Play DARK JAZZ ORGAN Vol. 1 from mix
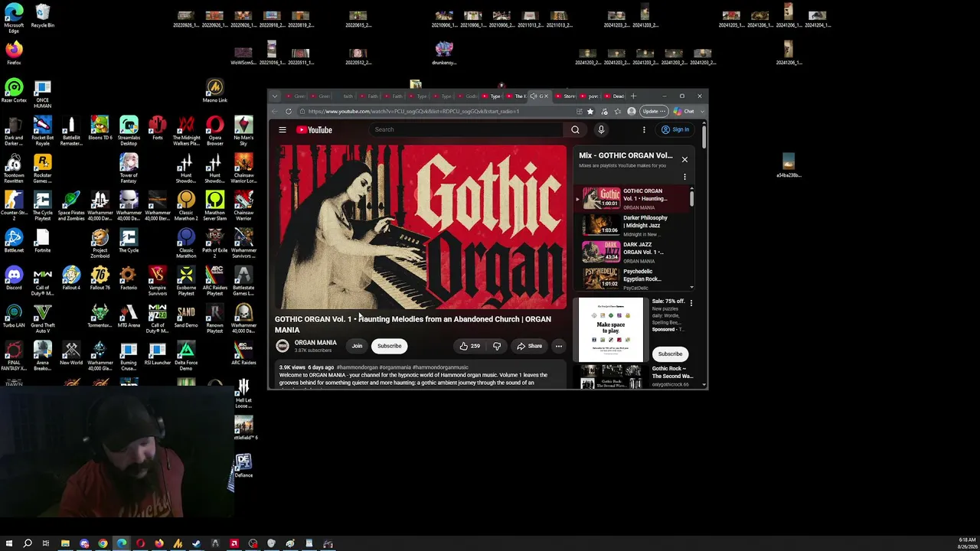 coord(636,253)
